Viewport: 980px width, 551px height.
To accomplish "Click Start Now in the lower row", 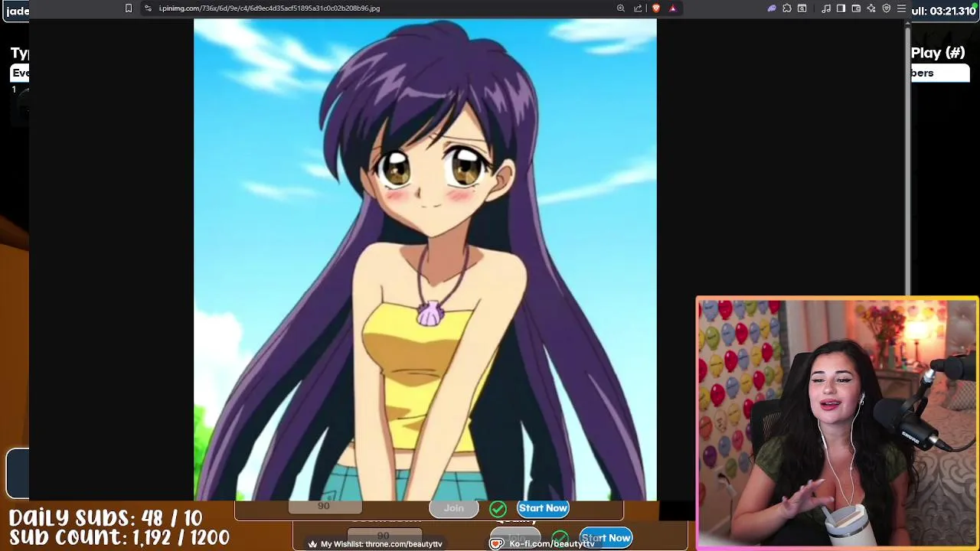I will coord(606,538).
